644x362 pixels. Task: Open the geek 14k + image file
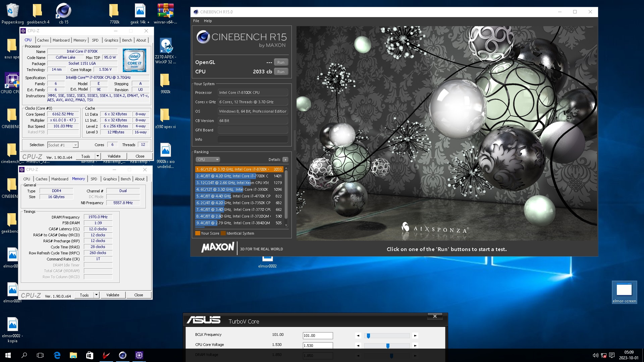(140, 13)
